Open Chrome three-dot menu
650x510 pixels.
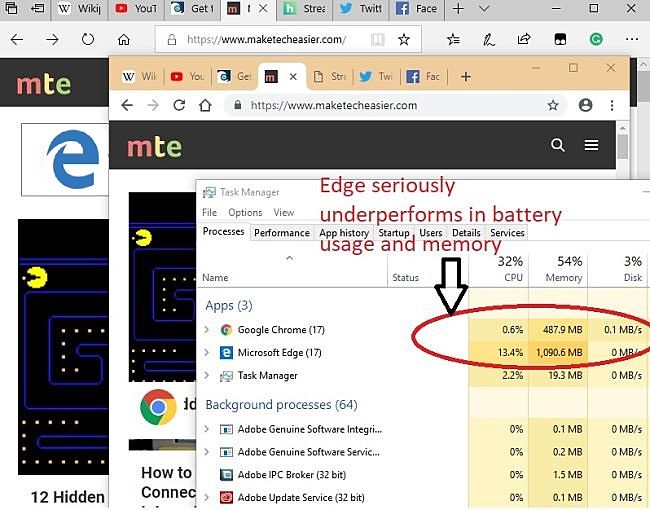click(x=612, y=105)
